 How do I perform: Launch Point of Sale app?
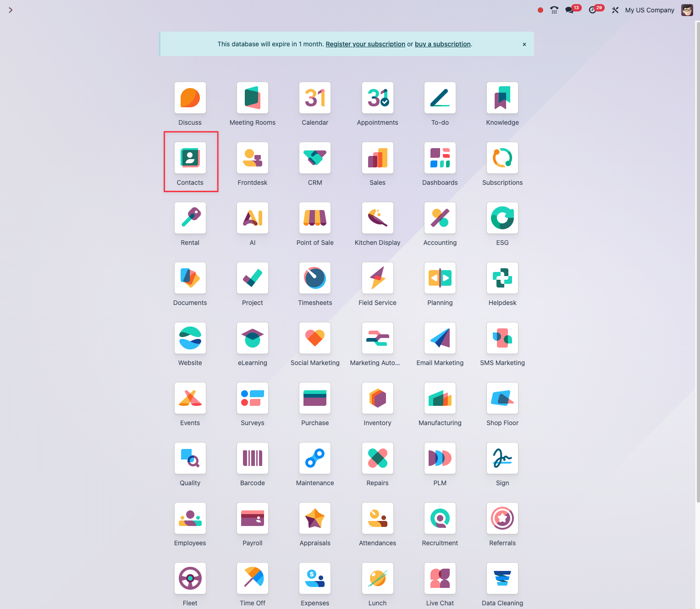(x=315, y=218)
